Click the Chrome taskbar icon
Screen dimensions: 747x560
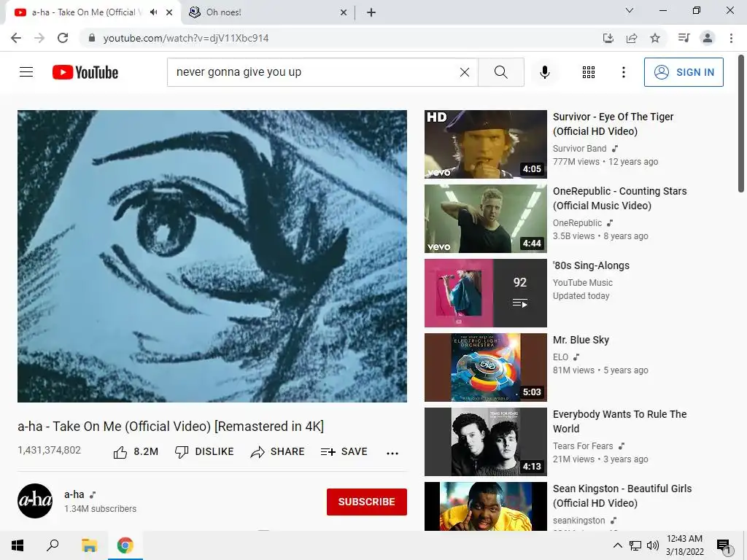pyautogui.click(x=125, y=545)
